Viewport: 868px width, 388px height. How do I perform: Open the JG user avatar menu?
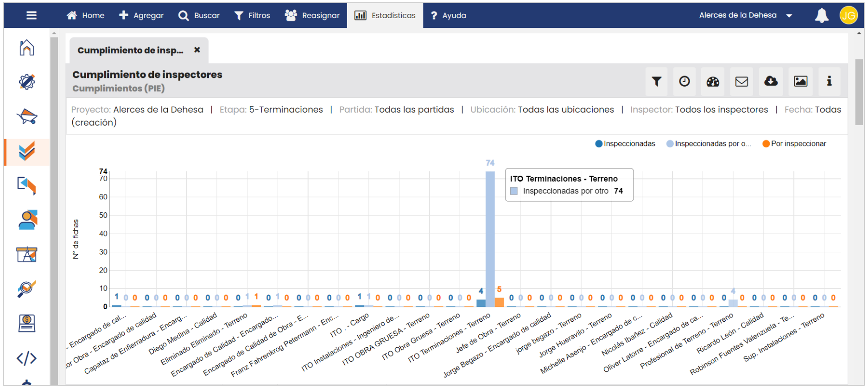click(849, 16)
